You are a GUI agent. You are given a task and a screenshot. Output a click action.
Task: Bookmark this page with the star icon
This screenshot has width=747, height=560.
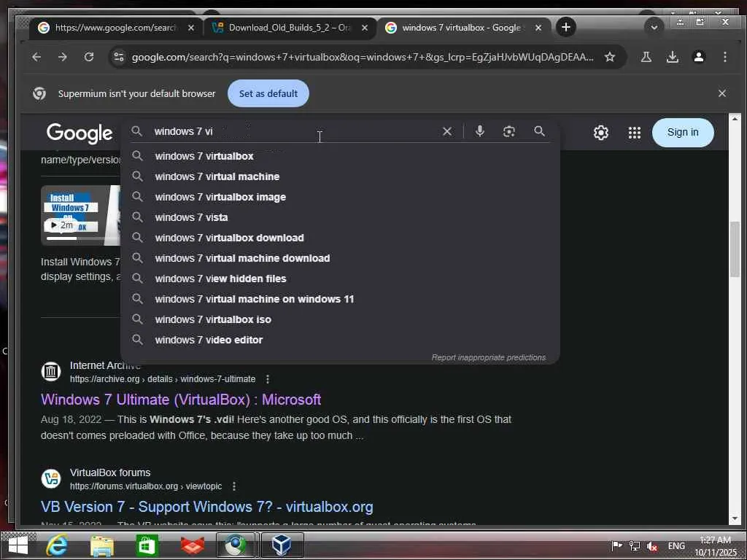click(609, 57)
